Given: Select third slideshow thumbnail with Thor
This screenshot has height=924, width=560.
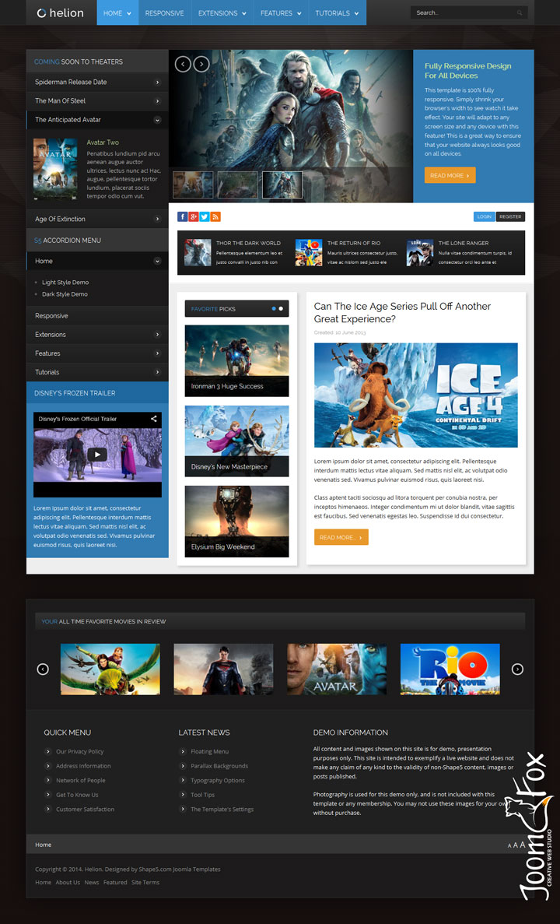Looking at the screenshot, I should pyautogui.click(x=282, y=184).
